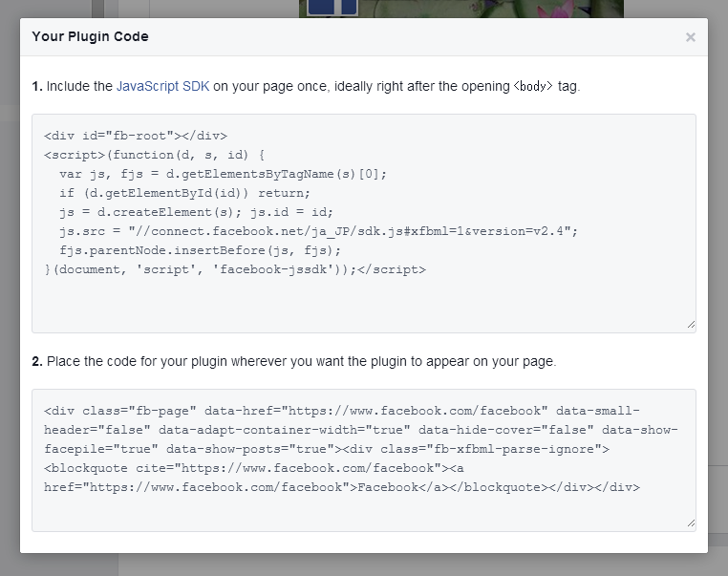The height and width of the screenshot is (576, 728).
Task: Click dimmed overlay left of the dialog
Action: tap(10, 287)
